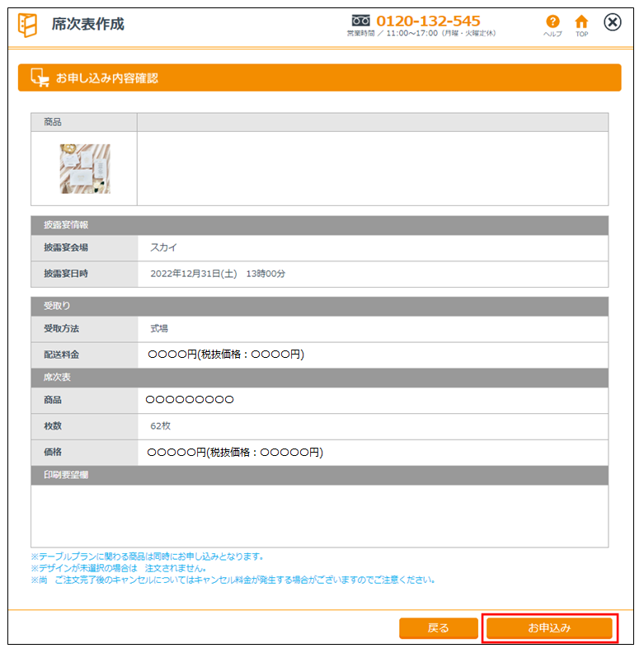Go back using the 戻る button
Image resolution: width=644 pixels, height=653 pixels.
(x=439, y=628)
